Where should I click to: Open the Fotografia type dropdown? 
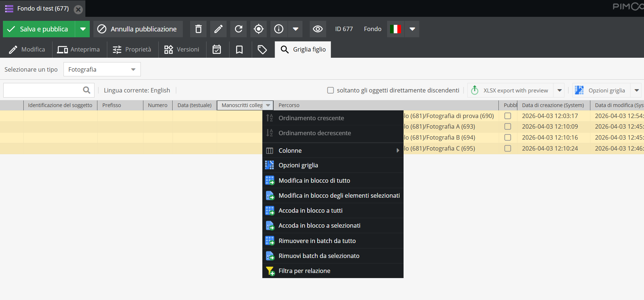click(102, 69)
